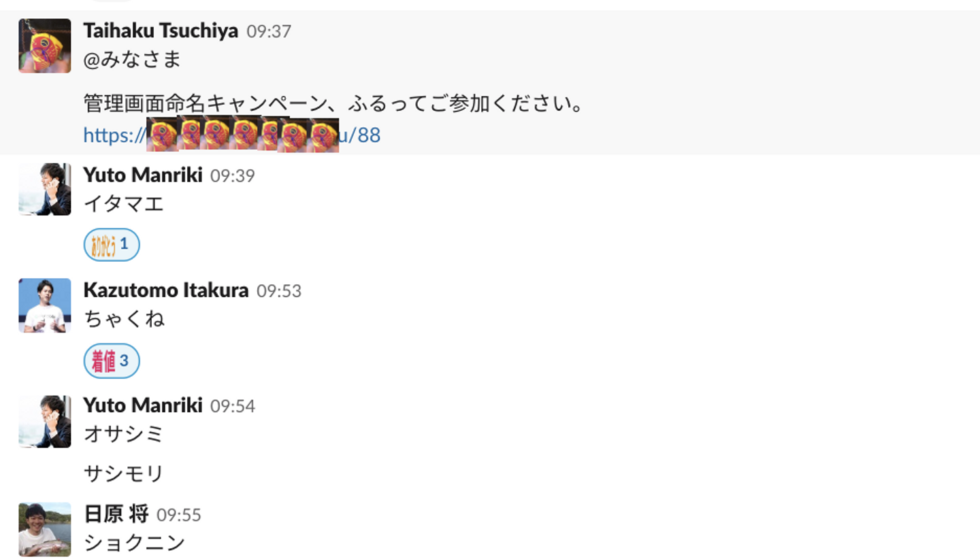Open Taihaku Tsuchiya's profile name link

161,31
